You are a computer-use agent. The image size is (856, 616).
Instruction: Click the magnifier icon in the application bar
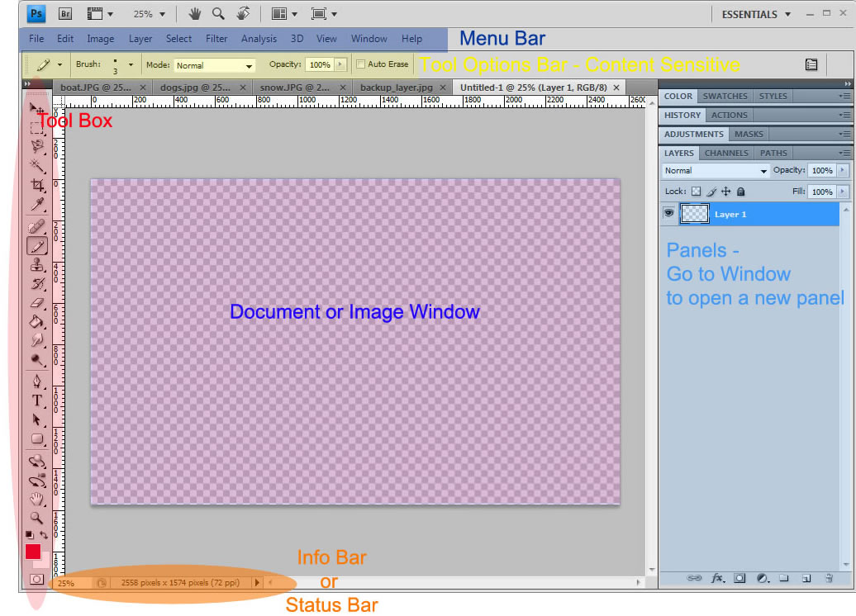click(x=218, y=14)
